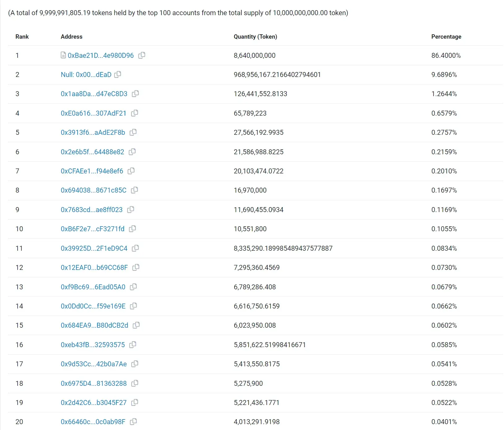Open holder 0xBae21D...4e980D96 address link

point(101,55)
